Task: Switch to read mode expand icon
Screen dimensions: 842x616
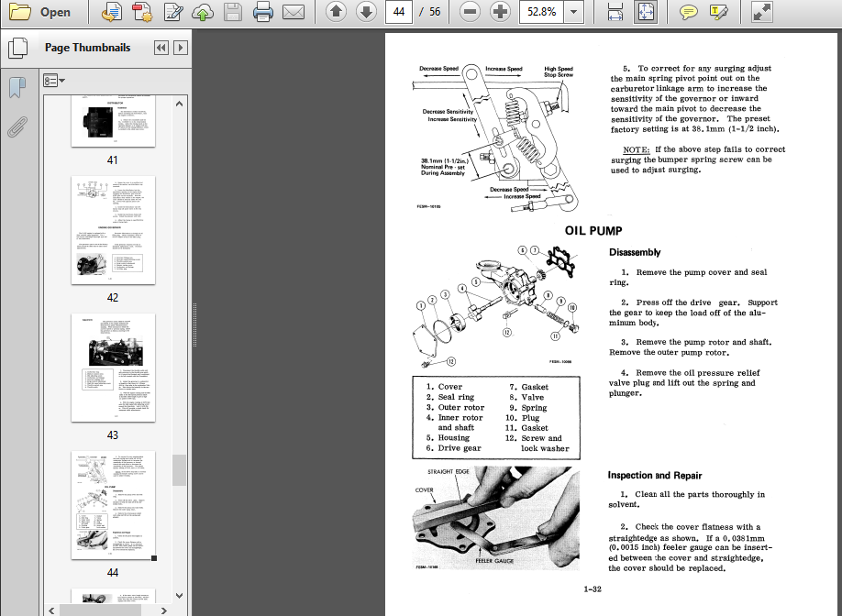Action: pos(762,12)
